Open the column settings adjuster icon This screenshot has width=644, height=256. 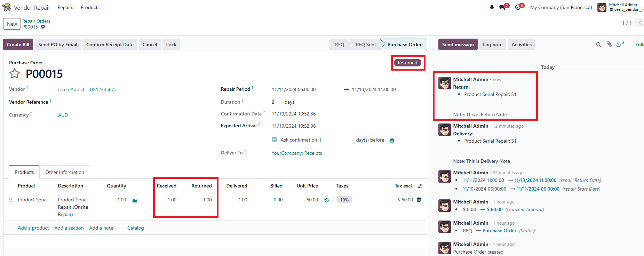click(x=420, y=186)
